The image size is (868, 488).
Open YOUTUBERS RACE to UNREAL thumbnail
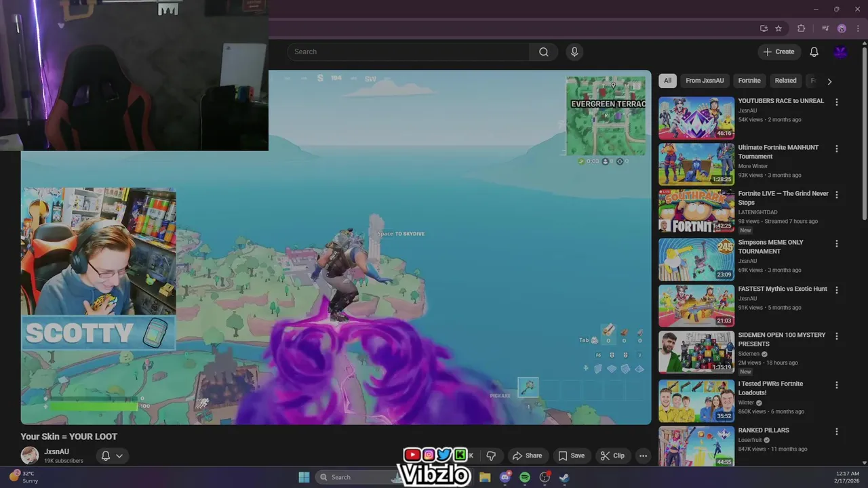point(696,118)
